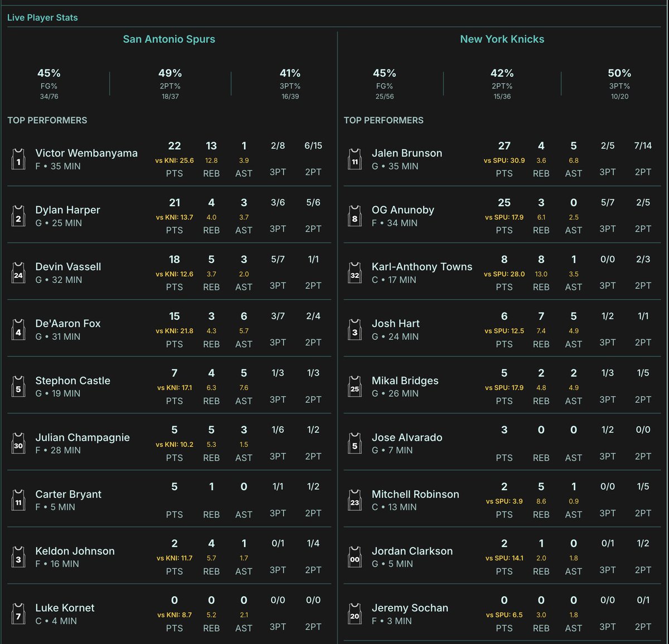
Task: Click Towns' vs SPU: 28.0 average
Action: [504, 274]
